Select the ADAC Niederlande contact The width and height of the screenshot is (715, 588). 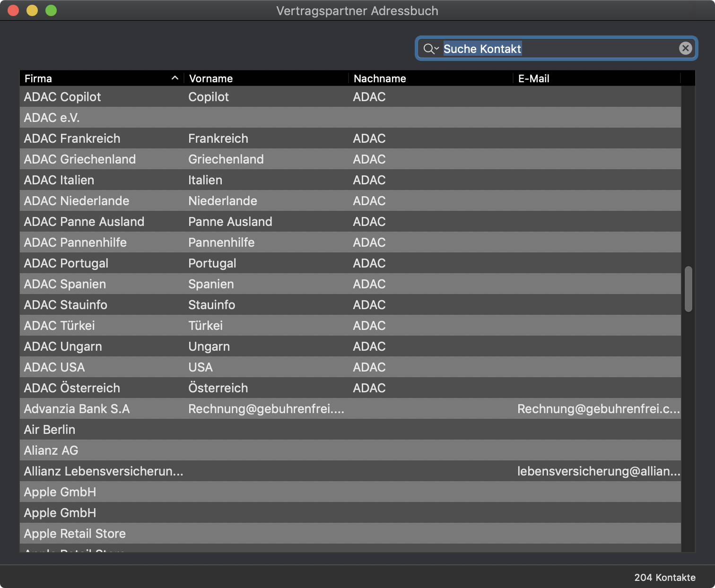pos(350,200)
